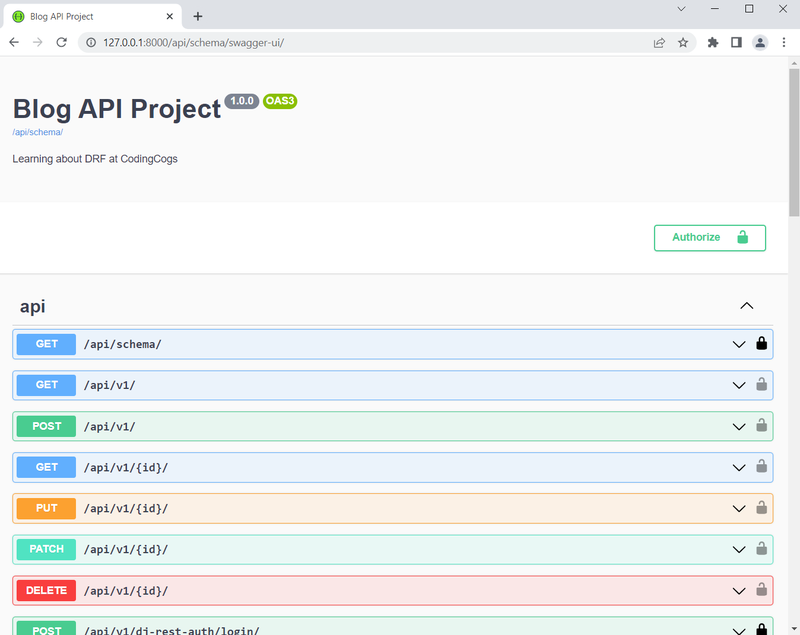Click browser forward arrow
Viewport: 800px width, 635px height.
[x=38, y=42]
